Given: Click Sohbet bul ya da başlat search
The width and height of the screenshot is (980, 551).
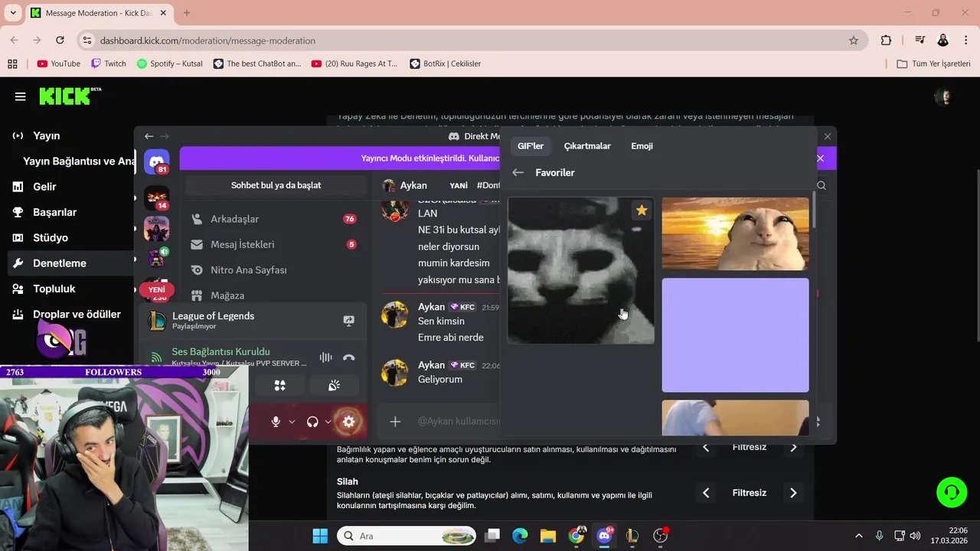Looking at the screenshot, I should click(276, 185).
